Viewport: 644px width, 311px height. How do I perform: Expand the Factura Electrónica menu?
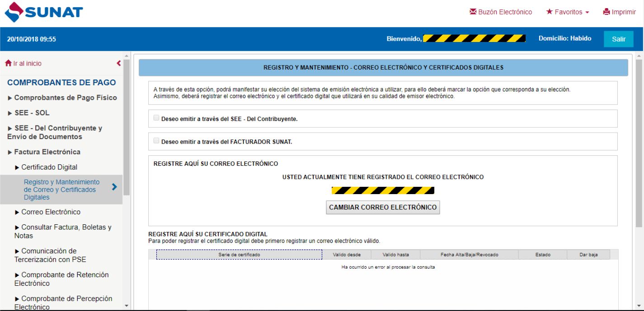click(x=44, y=152)
